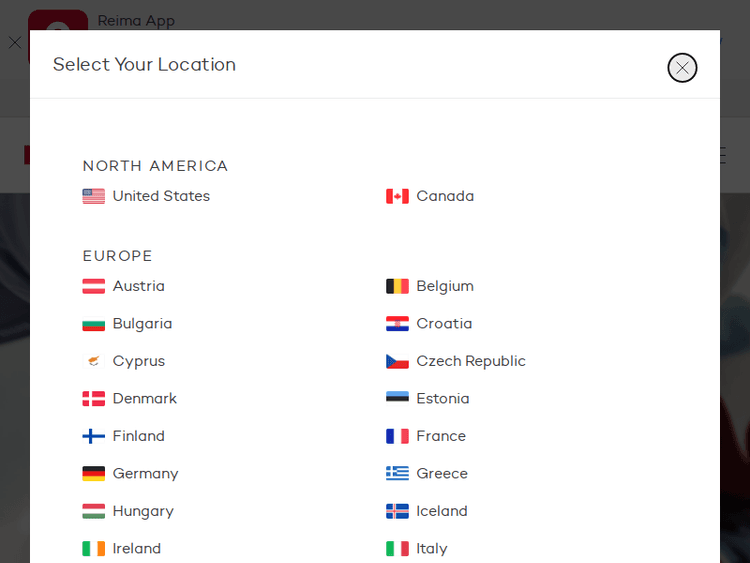Select Italy as your location
This screenshot has width=750, height=563.
click(432, 548)
